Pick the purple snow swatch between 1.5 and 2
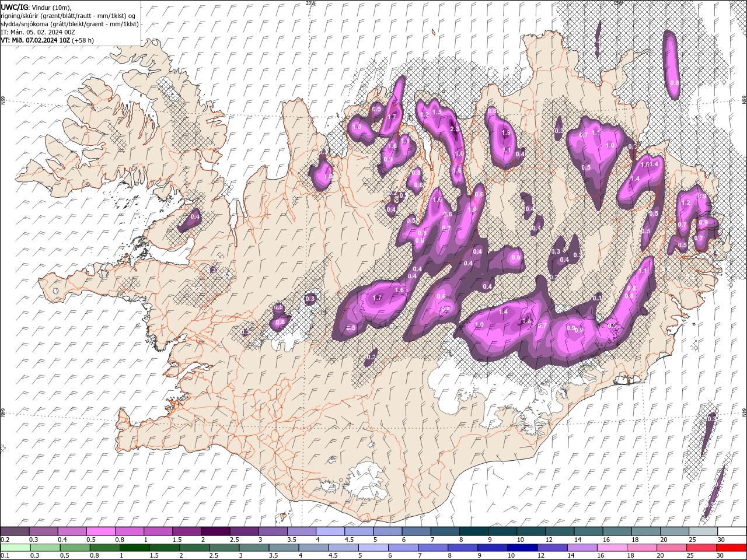 [x=187, y=531]
